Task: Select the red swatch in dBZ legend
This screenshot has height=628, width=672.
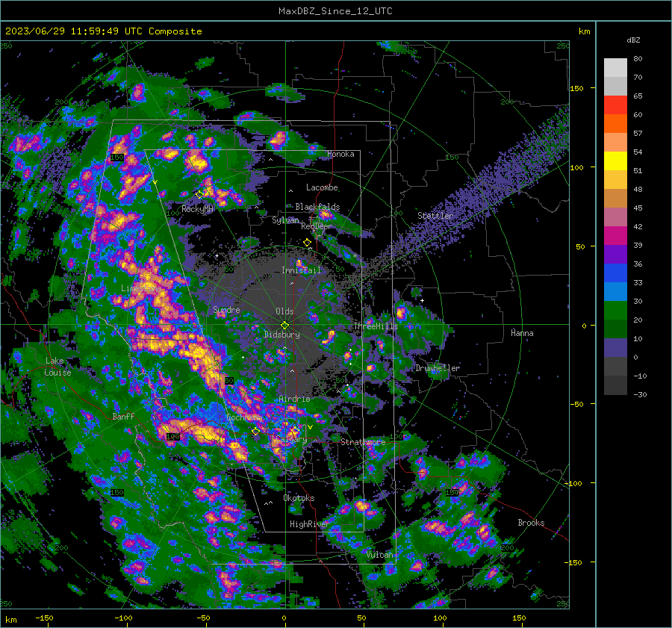Action: point(615,105)
